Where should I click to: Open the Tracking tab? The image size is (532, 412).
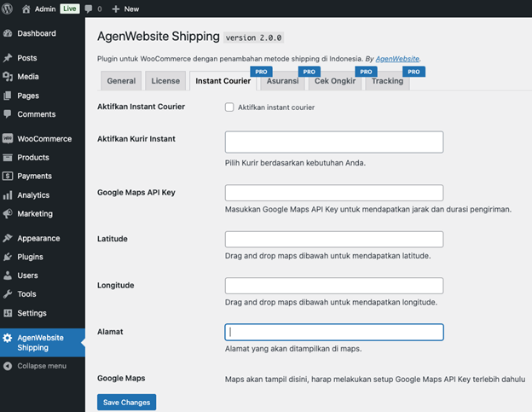pos(386,81)
